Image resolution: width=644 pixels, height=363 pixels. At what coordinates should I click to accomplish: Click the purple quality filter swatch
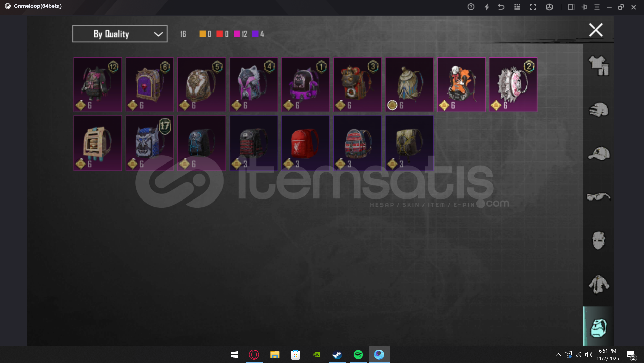(x=255, y=34)
